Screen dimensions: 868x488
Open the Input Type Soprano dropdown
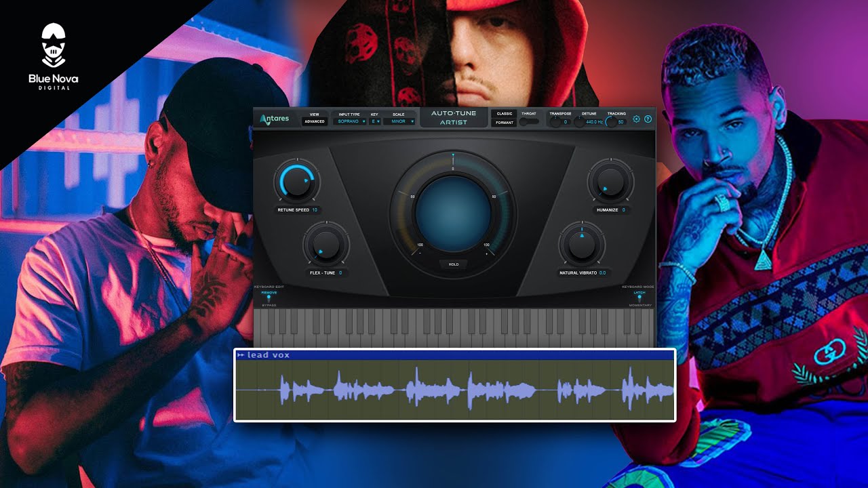tap(349, 121)
